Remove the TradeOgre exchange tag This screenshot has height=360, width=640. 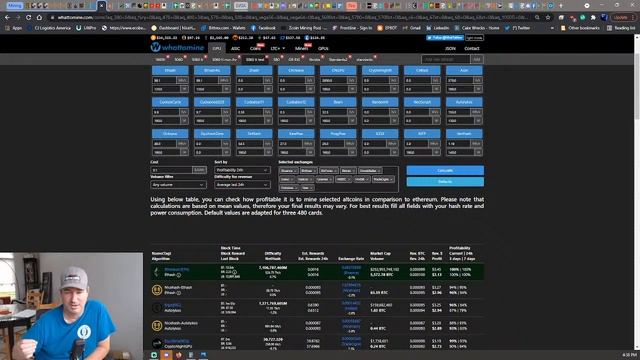(391, 179)
